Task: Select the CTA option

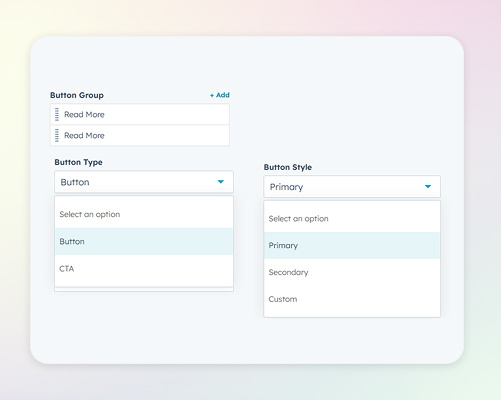Action: pos(144,269)
